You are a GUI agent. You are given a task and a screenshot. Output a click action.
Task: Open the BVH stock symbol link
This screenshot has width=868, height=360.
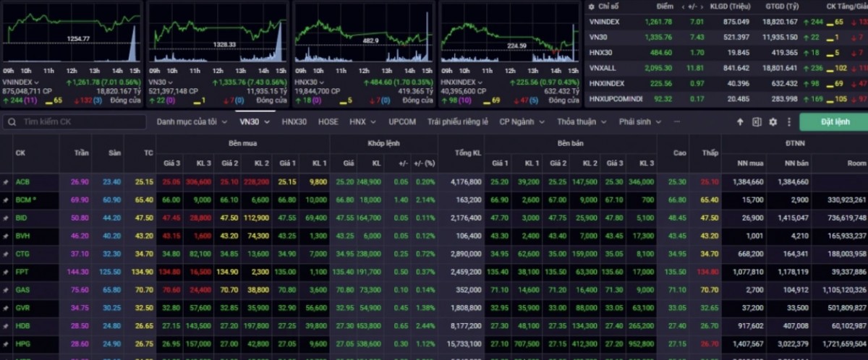click(x=22, y=236)
